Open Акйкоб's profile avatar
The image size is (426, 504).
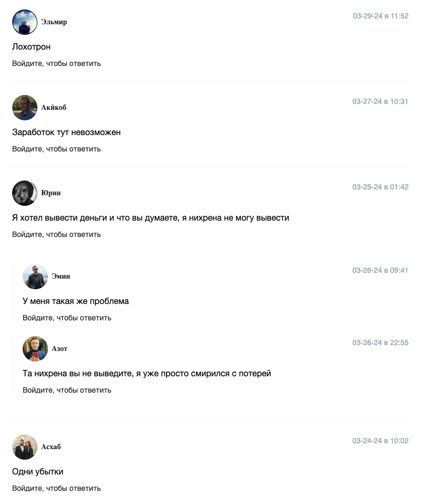coord(25,108)
